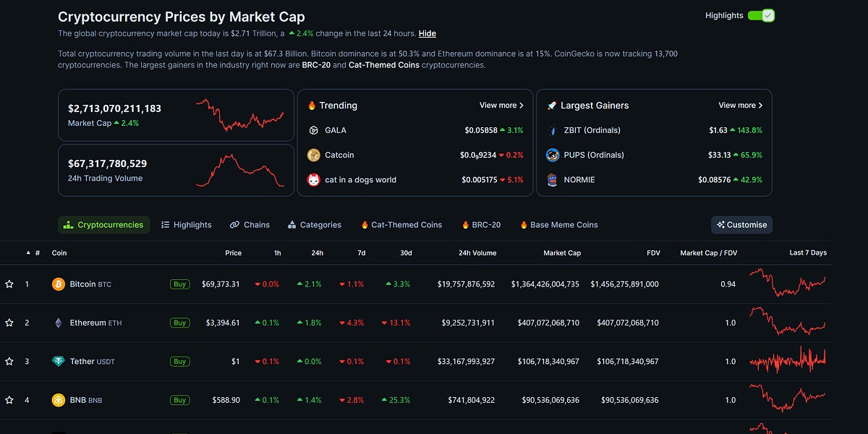Open View more in the Trending panel
Image resolution: width=868 pixels, height=434 pixels.
tap(501, 105)
